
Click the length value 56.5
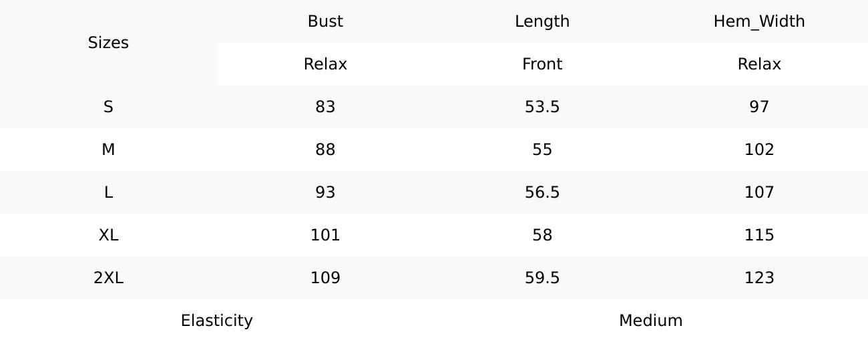[x=542, y=192]
